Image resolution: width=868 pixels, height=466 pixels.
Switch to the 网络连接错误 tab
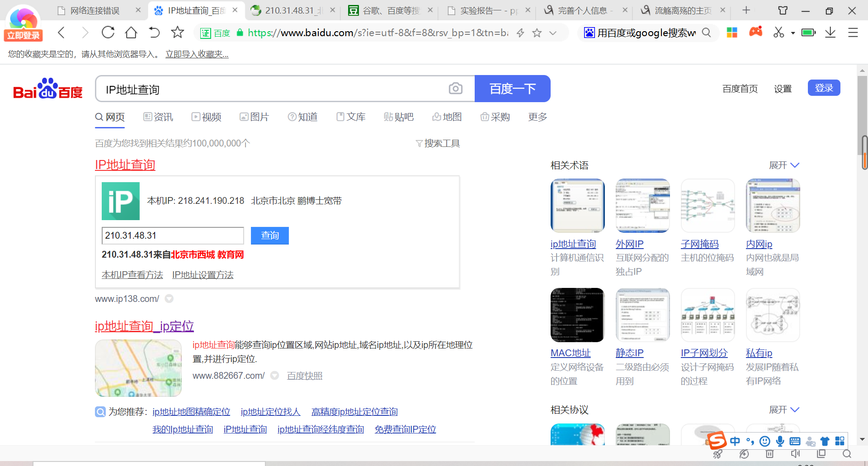pyautogui.click(x=95, y=10)
